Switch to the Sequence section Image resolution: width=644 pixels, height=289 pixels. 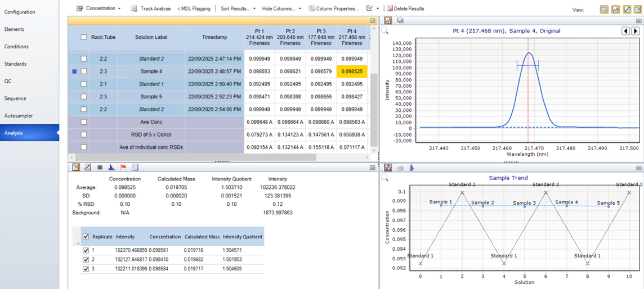pos(15,98)
